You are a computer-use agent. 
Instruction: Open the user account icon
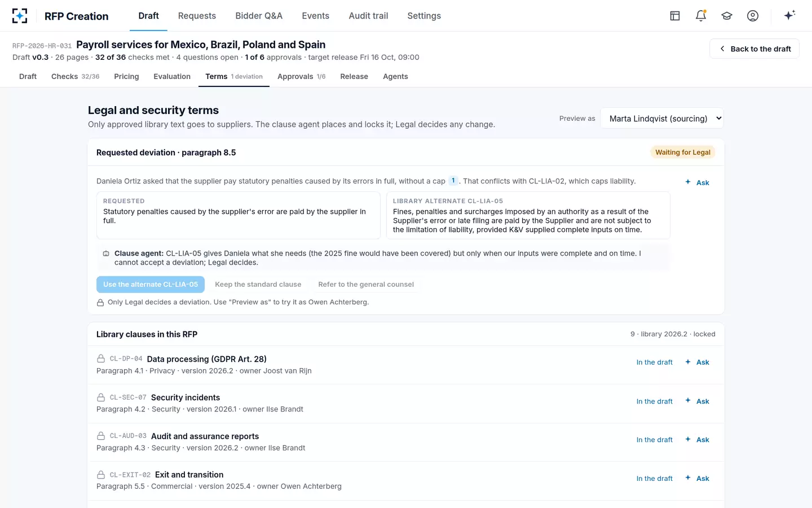753,16
